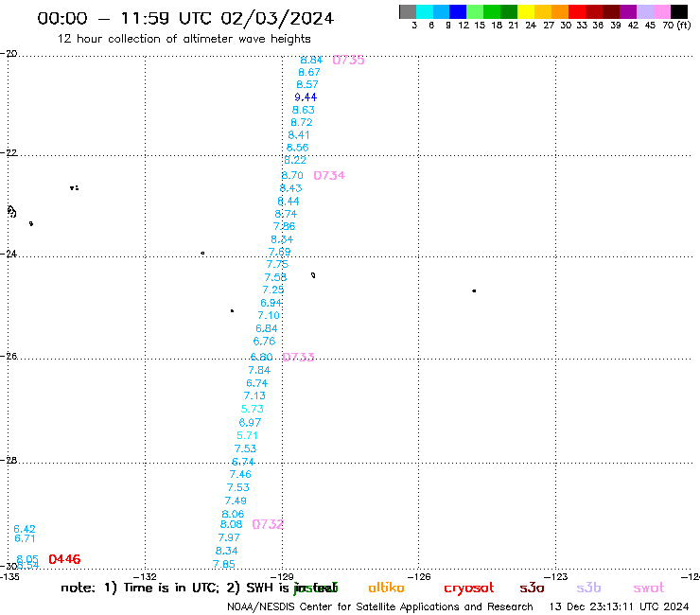The image size is (700, 615).
Task: Click the -129 longitude axis label
Action: click(x=282, y=576)
